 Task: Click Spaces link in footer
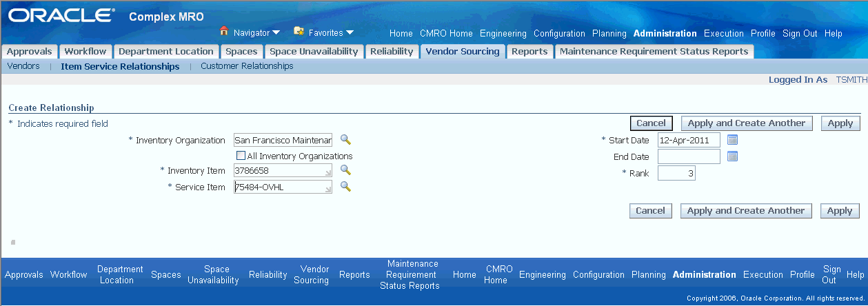click(x=165, y=274)
